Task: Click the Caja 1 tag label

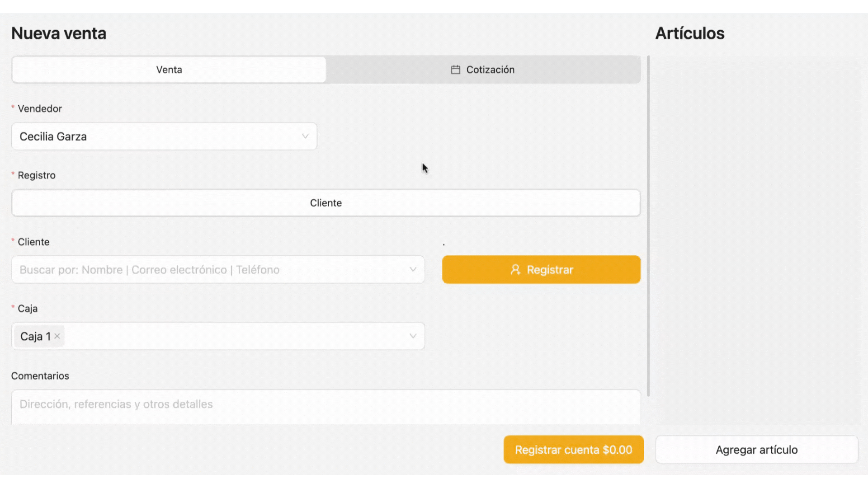Action: [x=35, y=336]
